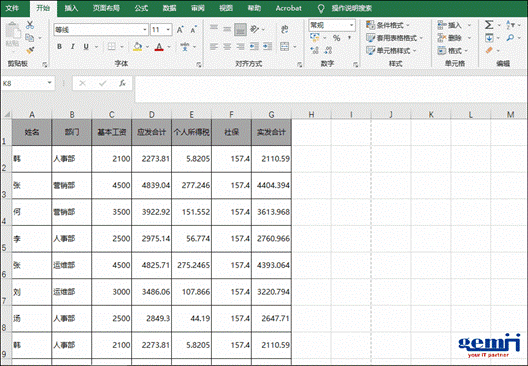This screenshot has width=528, height=366.
Task: Click the increase indent icon
Action: [267, 46]
